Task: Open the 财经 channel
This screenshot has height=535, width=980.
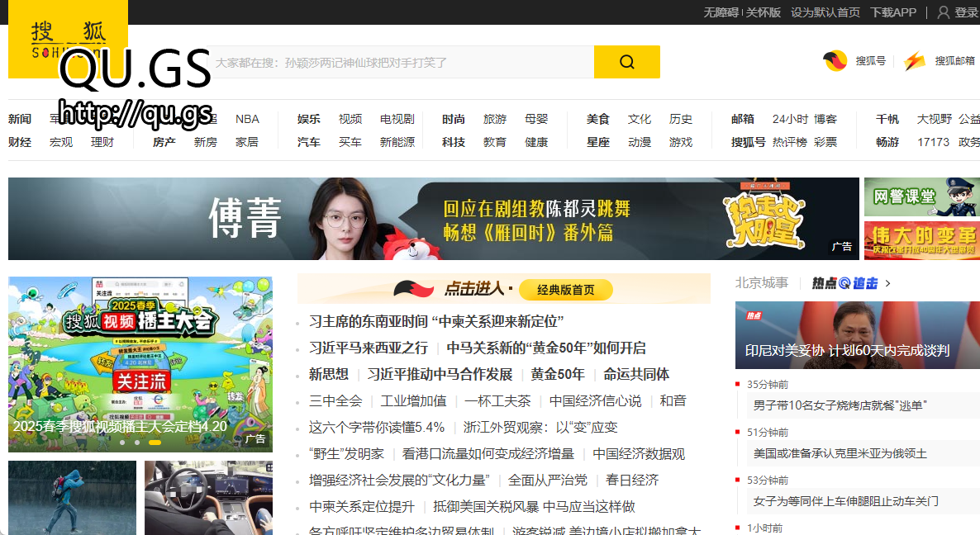Action: click(x=20, y=142)
